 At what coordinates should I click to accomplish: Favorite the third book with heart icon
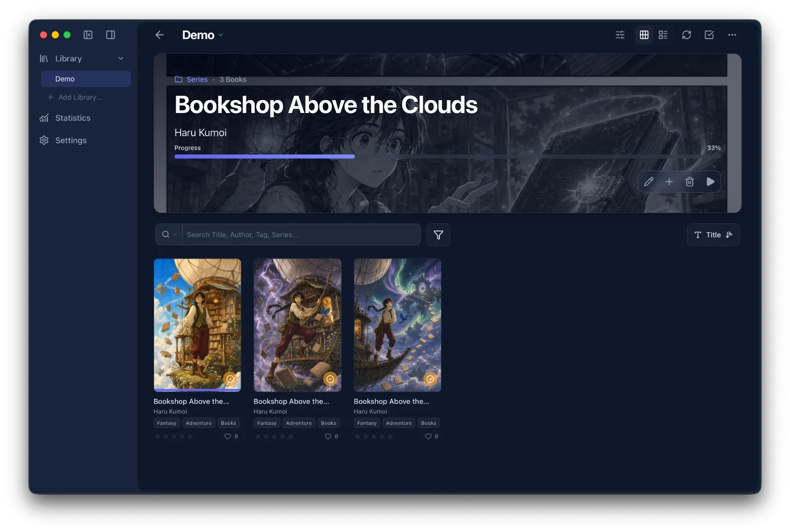click(428, 436)
